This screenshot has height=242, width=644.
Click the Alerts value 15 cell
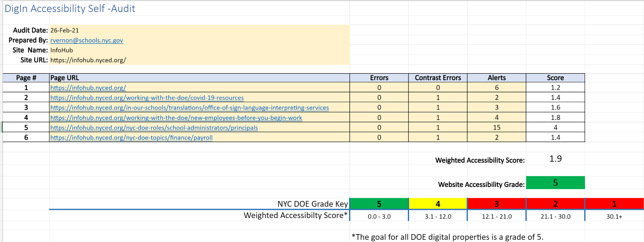(x=497, y=127)
